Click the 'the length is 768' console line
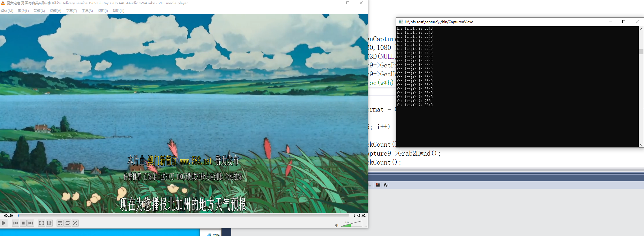The width and height of the screenshot is (644, 236). (x=414, y=101)
